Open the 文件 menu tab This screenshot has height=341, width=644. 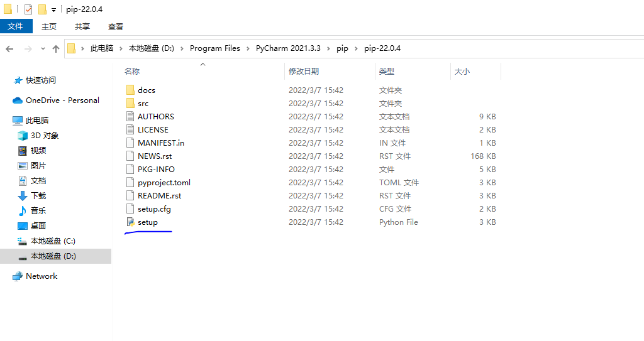tap(16, 26)
